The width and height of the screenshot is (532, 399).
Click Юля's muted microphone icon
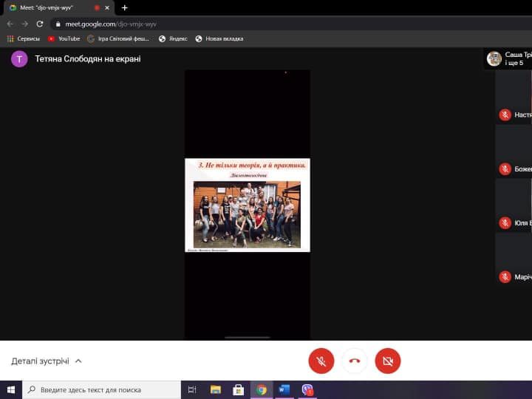pyautogui.click(x=505, y=223)
